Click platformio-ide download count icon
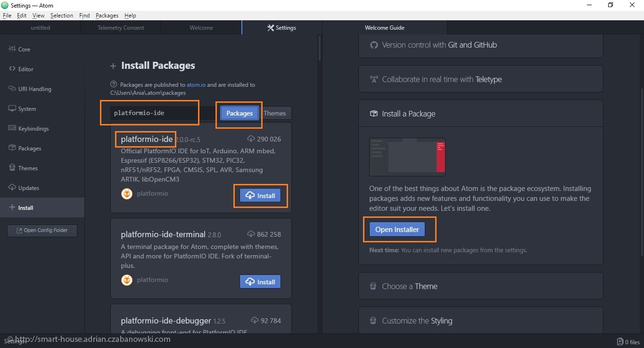This screenshot has width=644, height=348. click(251, 139)
